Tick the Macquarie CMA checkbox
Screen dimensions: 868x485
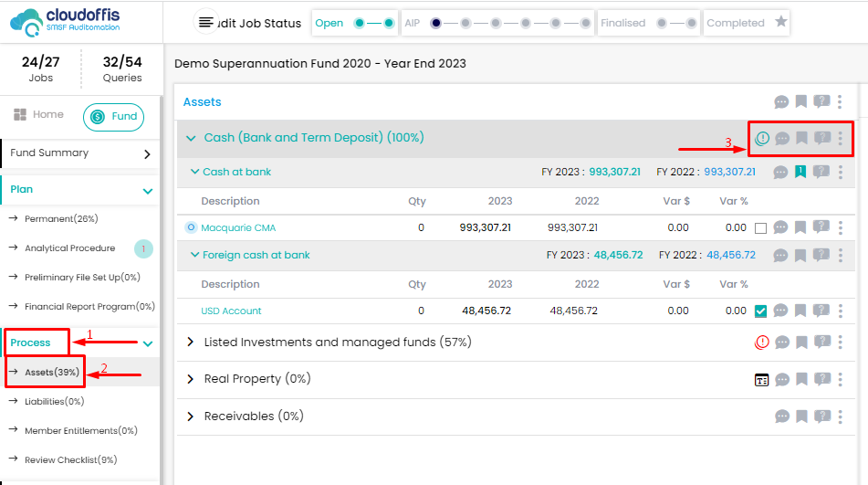[761, 228]
